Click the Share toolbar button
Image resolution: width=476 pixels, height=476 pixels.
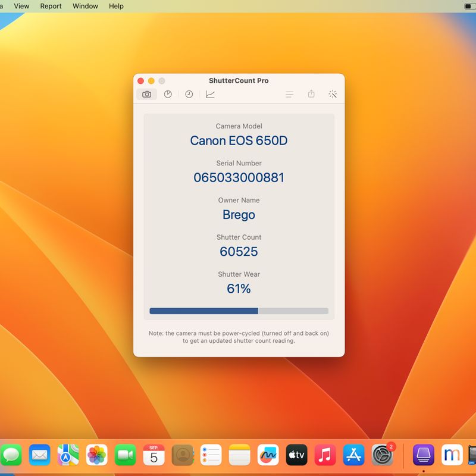point(311,94)
